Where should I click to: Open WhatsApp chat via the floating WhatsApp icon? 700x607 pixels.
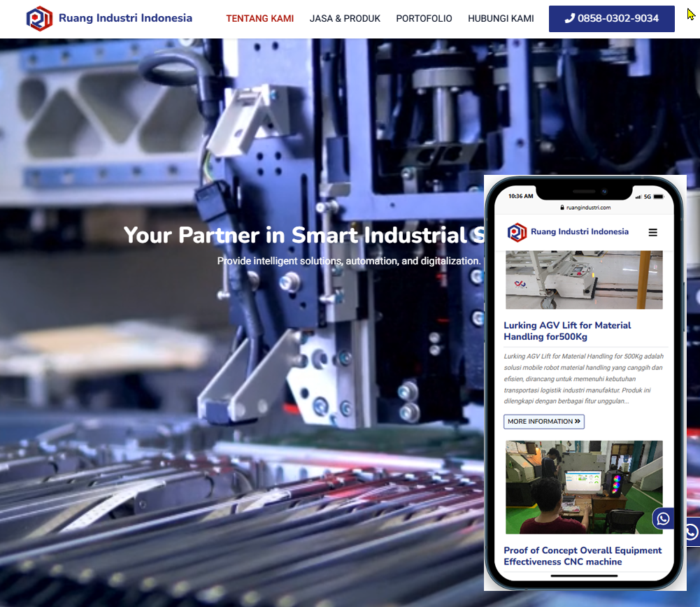pos(662,519)
